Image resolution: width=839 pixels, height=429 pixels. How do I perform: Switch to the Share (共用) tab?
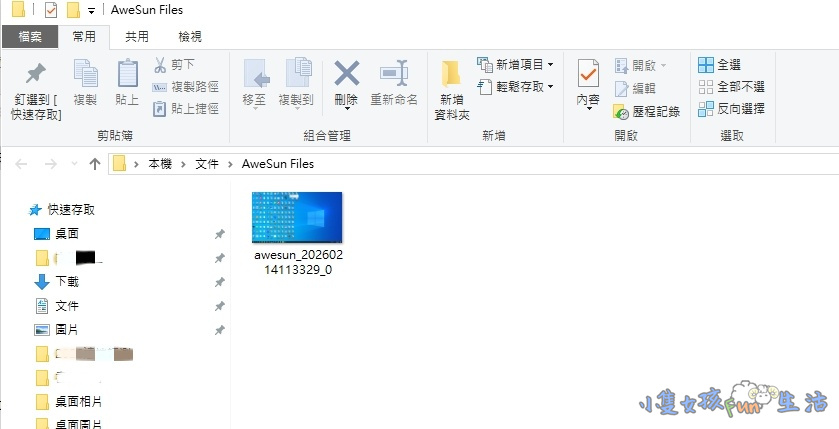[x=137, y=37]
